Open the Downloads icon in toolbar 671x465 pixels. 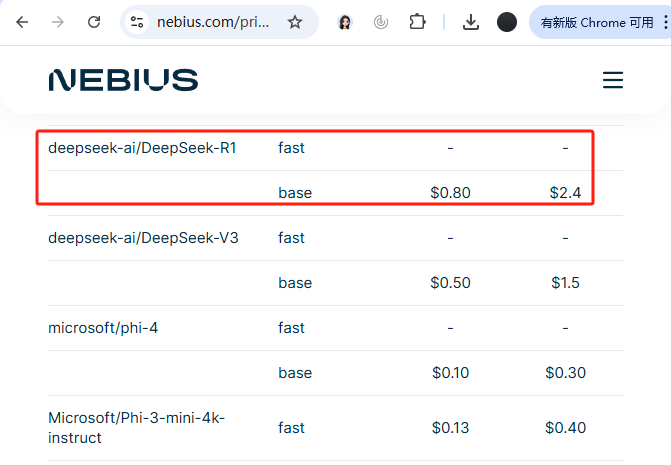pos(471,22)
